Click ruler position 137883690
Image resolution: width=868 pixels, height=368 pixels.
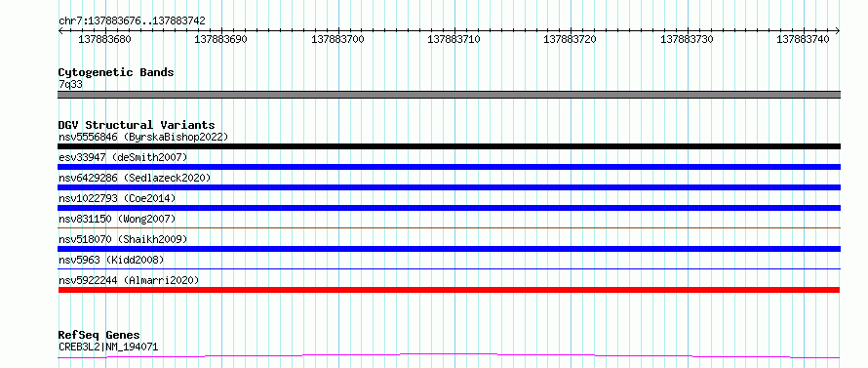click(221, 39)
